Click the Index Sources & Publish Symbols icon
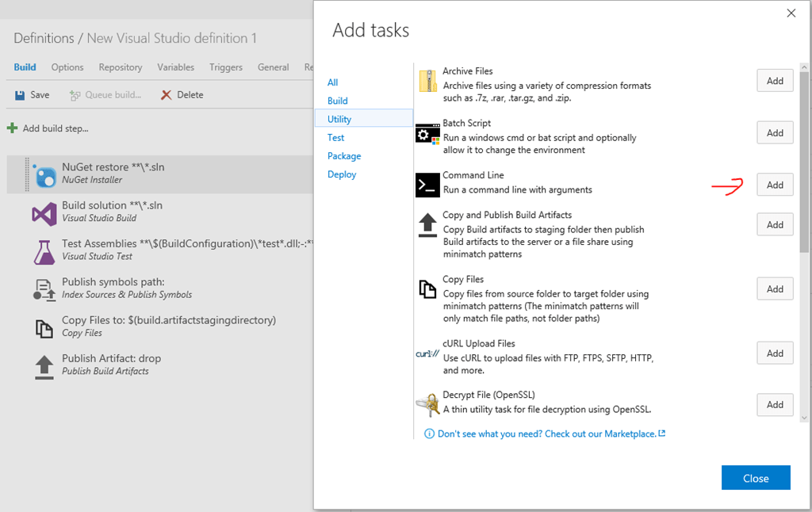Viewport: 812px width, 512px height. pos(44,290)
